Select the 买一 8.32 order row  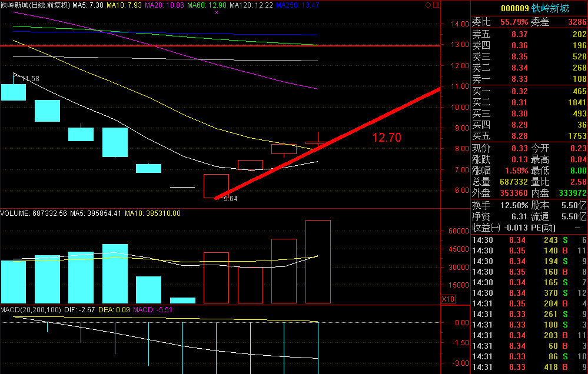pyautogui.click(x=529, y=91)
